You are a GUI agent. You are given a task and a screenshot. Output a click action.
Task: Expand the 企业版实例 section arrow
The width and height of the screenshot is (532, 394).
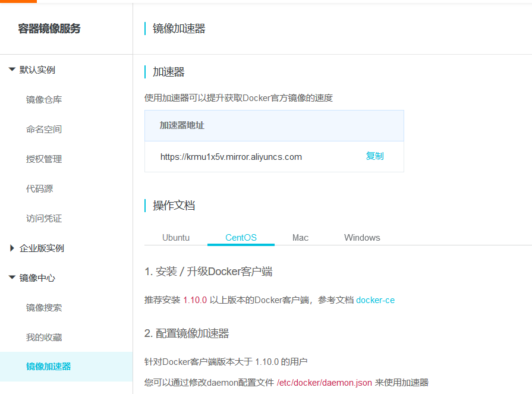tap(12, 248)
